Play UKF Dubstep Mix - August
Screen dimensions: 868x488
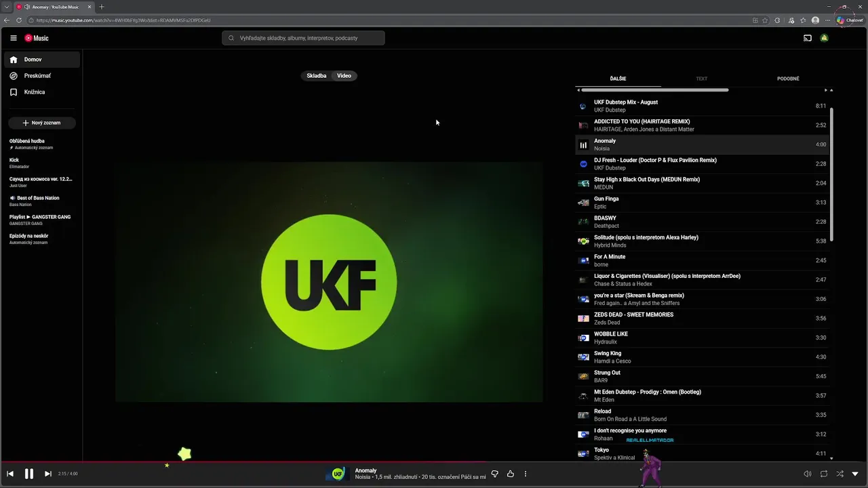point(702,106)
